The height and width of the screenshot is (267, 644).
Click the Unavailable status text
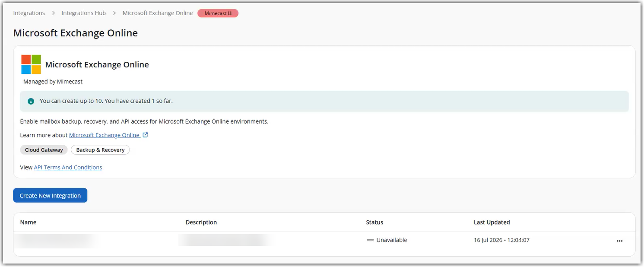pyautogui.click(x=392, y=240)
